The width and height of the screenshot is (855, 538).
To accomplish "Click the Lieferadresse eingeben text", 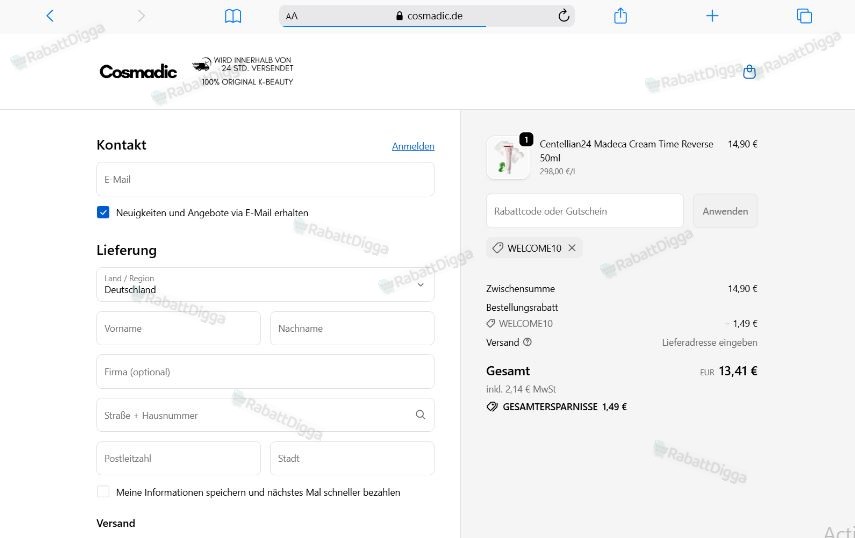I will coord(709,342).
